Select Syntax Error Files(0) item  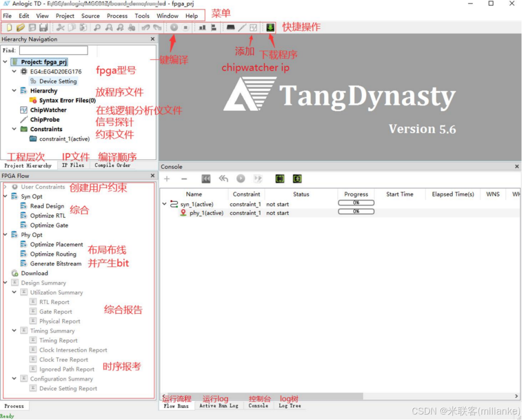click(x=67, y=100)
